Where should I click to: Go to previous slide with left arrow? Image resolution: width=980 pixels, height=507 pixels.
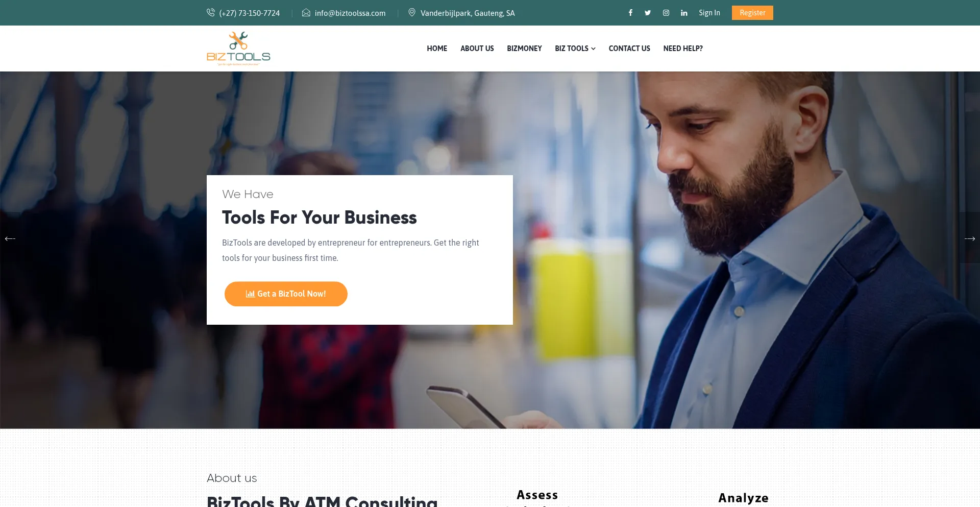[x=10, y=238]
